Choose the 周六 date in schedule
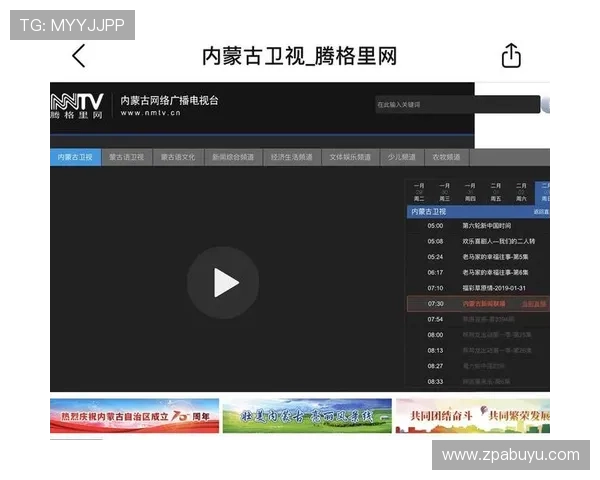The image size is (600, 480). 522,192
